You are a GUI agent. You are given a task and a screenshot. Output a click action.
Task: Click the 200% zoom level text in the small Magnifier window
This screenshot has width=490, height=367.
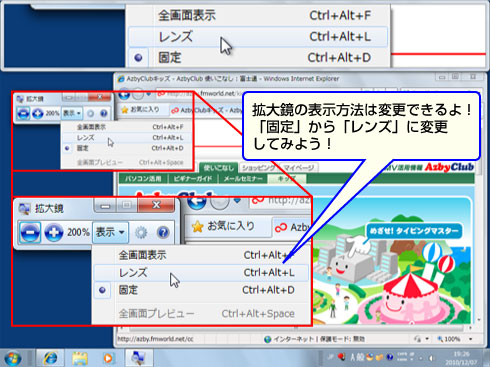pyautogui.click(x=52, y=113)
